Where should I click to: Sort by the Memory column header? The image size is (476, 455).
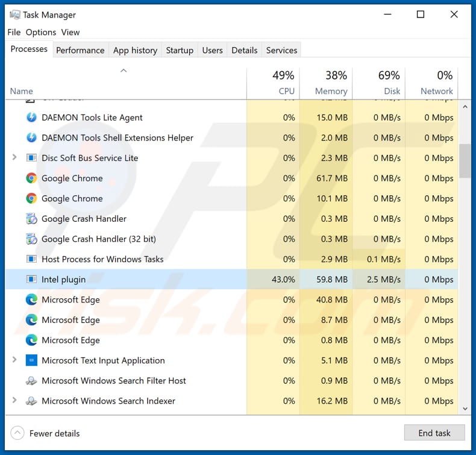(x=326, y=83)
